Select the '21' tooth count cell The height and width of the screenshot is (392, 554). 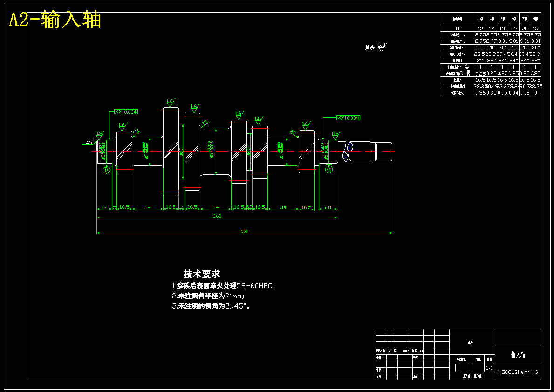tap(502, 28)
